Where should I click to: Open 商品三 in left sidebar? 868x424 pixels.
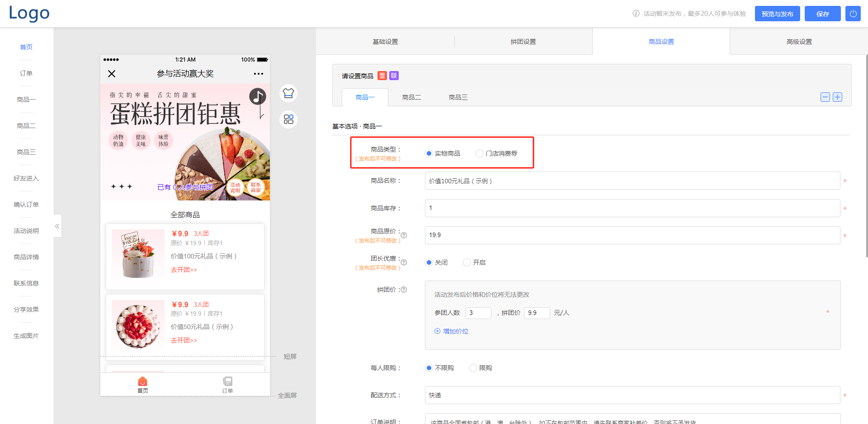click(x=26, y=152)
